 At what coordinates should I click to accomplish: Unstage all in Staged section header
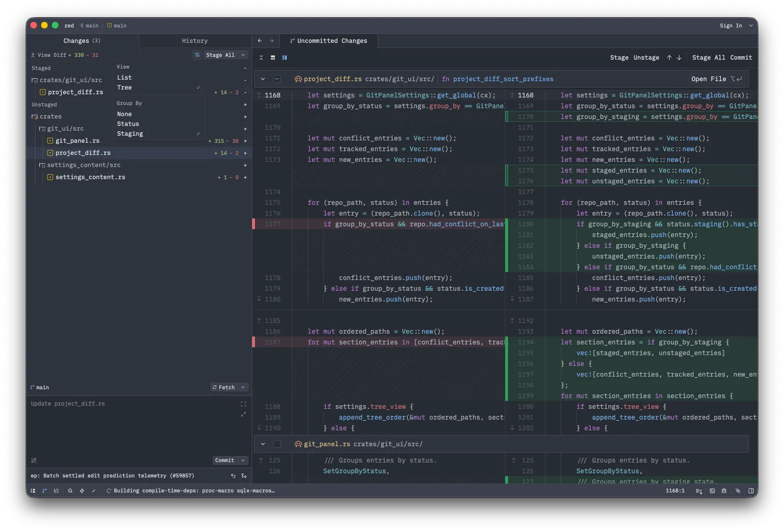pyautogui.click(x=245, y=68)
